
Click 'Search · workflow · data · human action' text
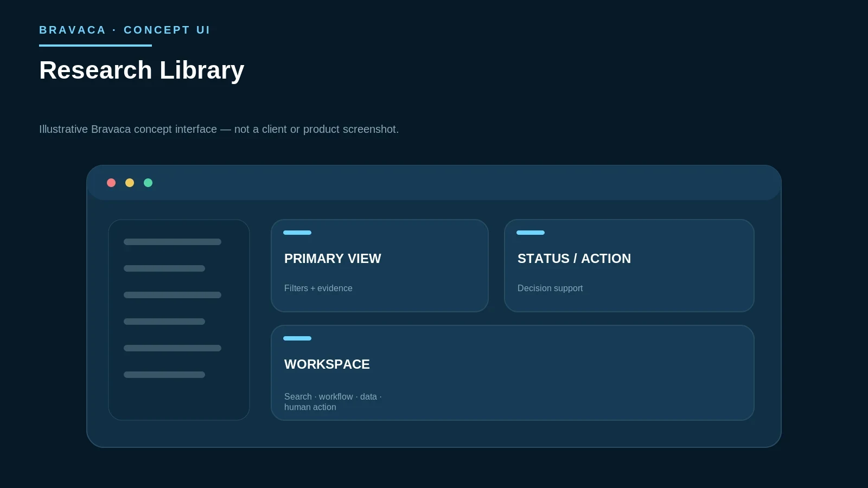pos(333,402)
